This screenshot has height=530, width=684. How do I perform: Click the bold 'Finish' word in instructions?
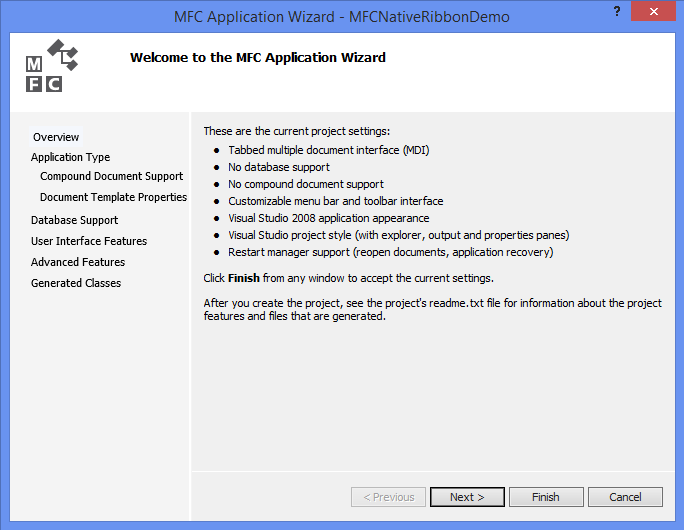(244, 278)
